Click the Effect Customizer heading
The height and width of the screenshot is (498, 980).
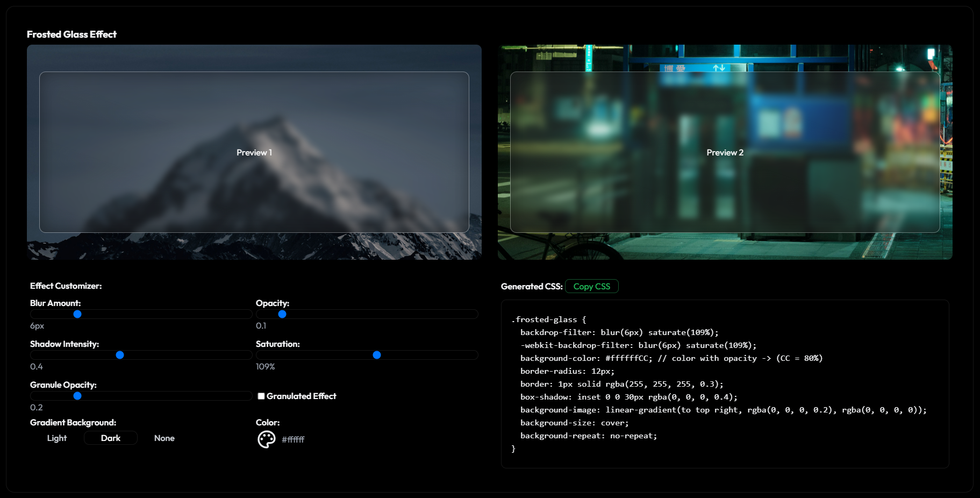[66, 286]
